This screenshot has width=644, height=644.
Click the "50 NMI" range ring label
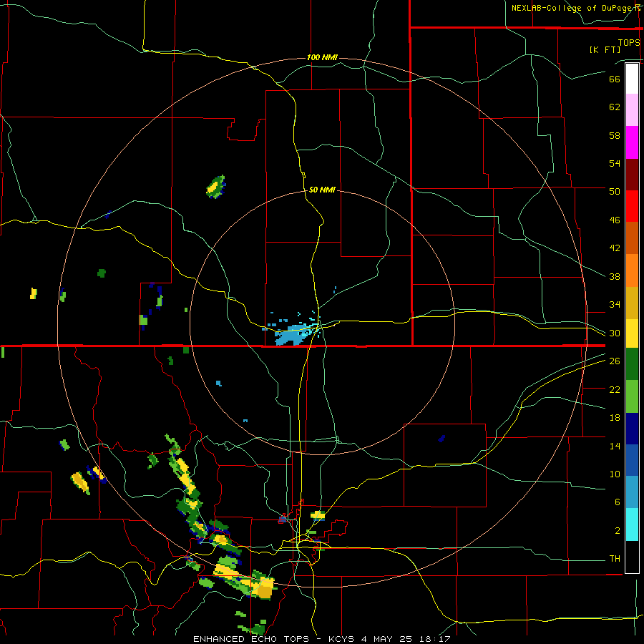[322, 190]
